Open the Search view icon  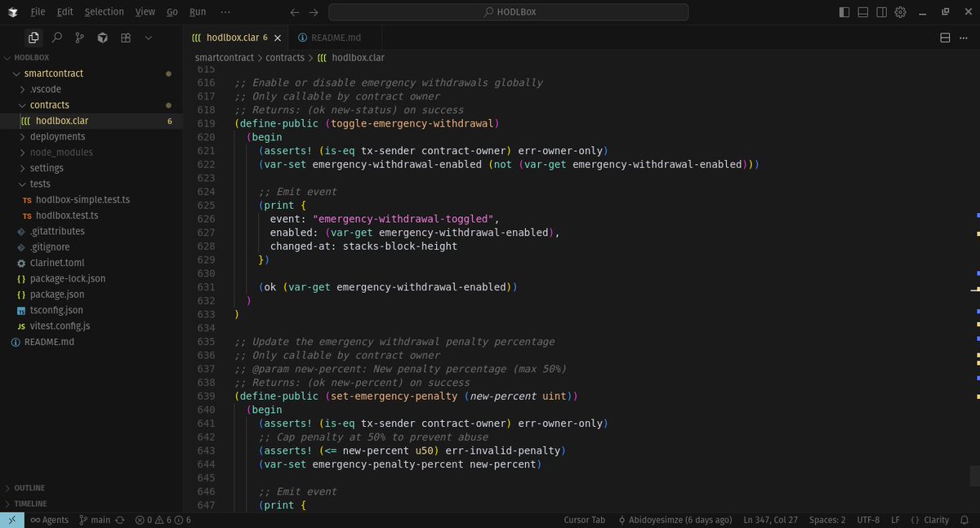56,38
